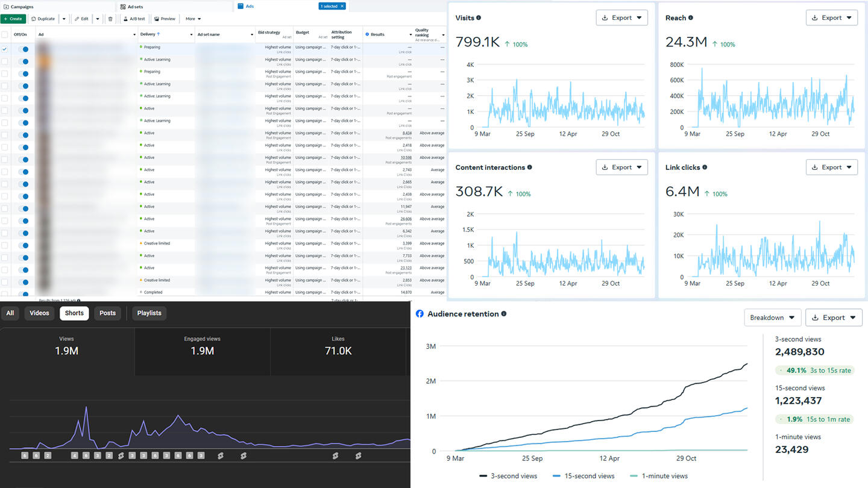The image size is (868, 488).
Task: Click the green Create button
Action: 13,19
